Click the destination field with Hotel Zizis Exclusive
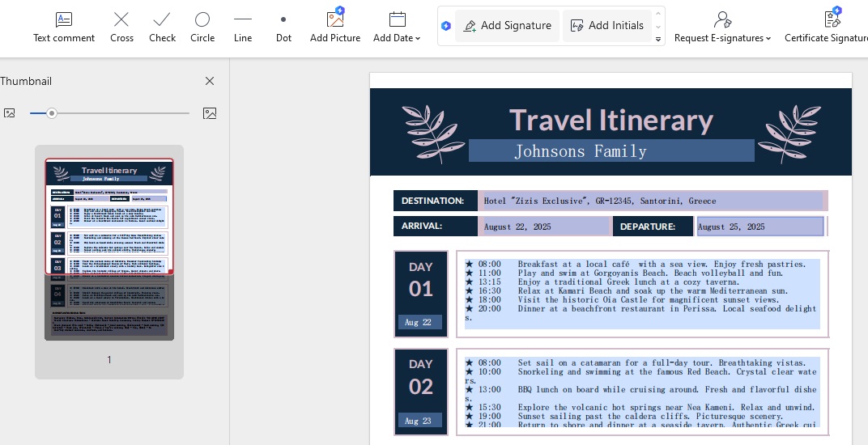The height and width of the screenshot is (445, 868). (653, 201)
